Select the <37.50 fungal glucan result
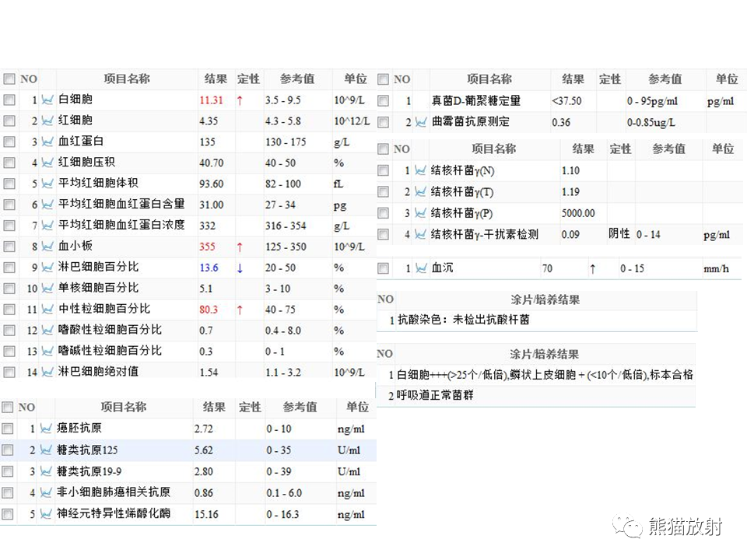 coord(566,101)
